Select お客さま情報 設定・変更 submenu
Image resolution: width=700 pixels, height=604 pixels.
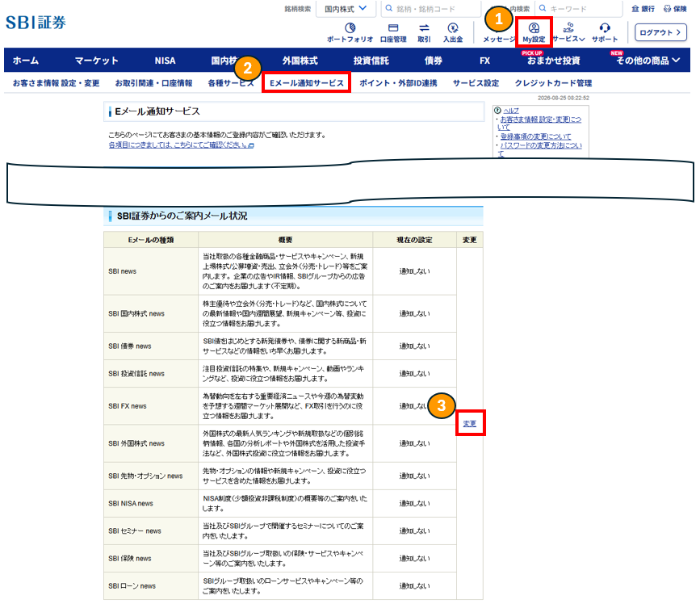pos(57,83)
